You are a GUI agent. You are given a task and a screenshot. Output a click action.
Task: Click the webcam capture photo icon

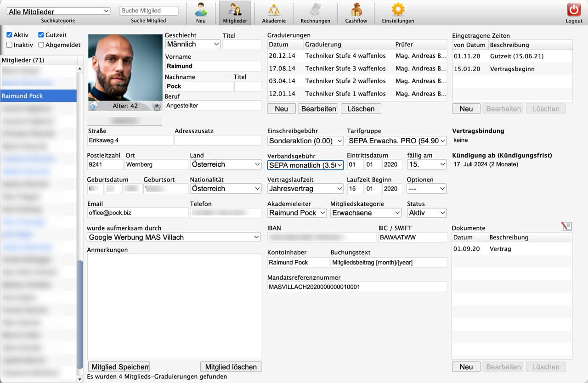[x=157, y=106]
